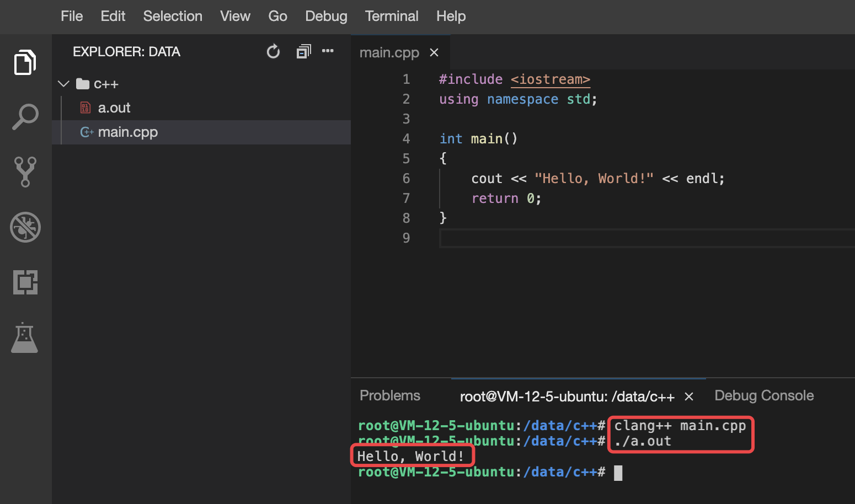Select main.cpp in the file tree
Viewport: 855px width, 504px height.
tap(128, 132)
